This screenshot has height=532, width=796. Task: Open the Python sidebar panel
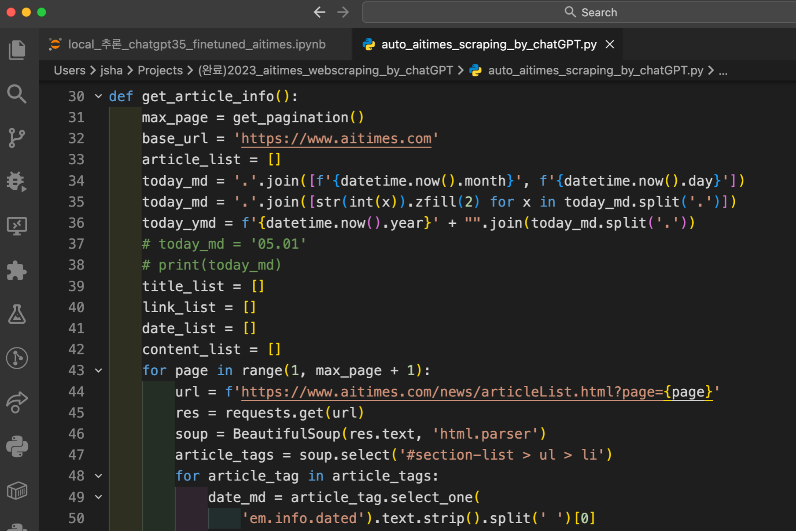(17, 446)
